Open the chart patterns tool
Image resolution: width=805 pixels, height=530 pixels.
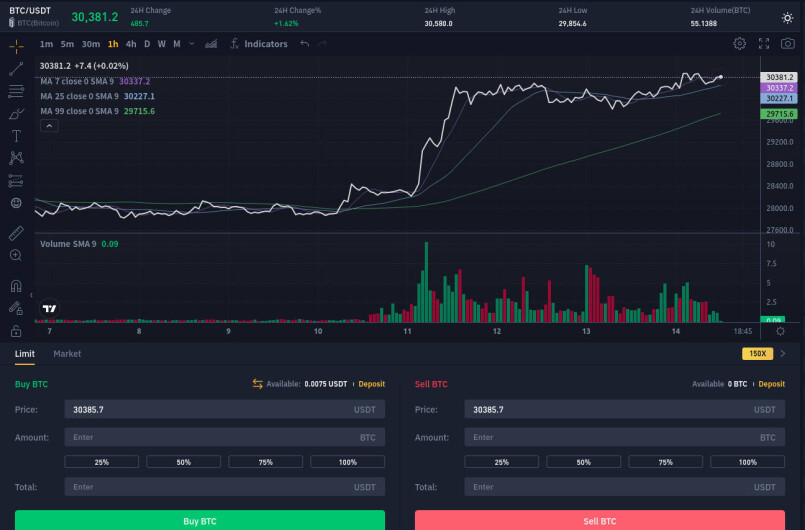coord(16,158)
